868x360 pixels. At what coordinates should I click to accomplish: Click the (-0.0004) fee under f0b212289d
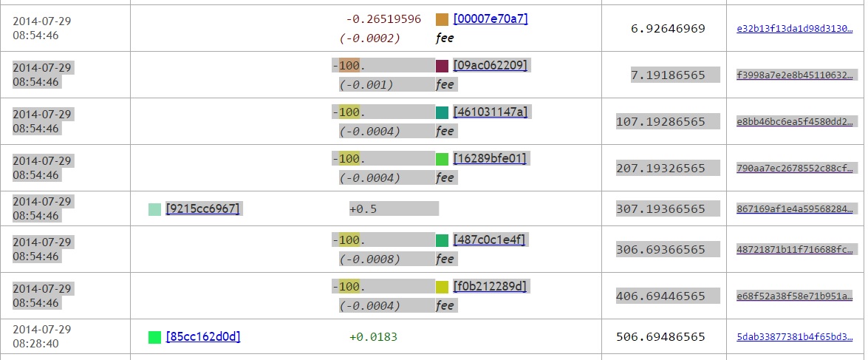pyautogui.click(x=370, y=306)
